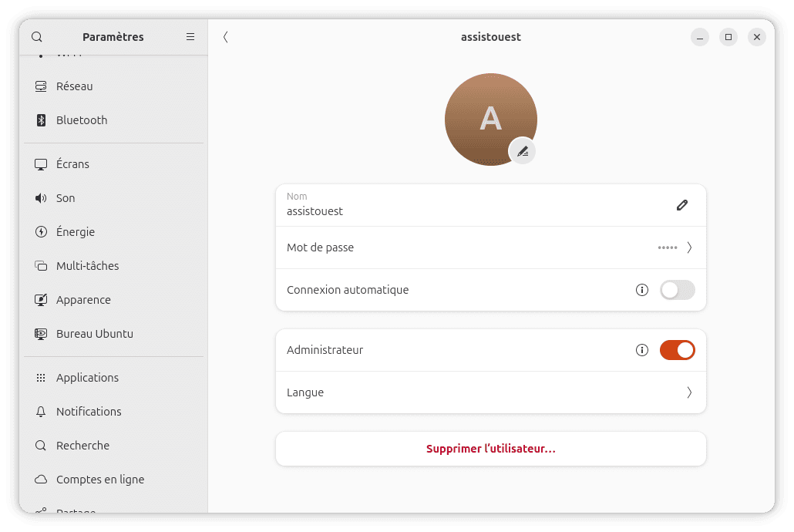Maximize the Paramètres window
The width and height of the screenshot is (794, 532).
728,37
